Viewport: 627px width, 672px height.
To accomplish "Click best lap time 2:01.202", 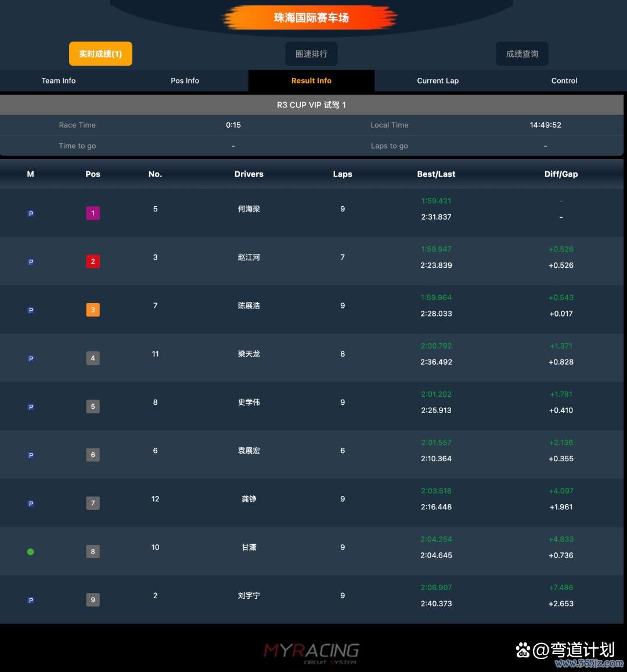I will (x=436, y=394).
